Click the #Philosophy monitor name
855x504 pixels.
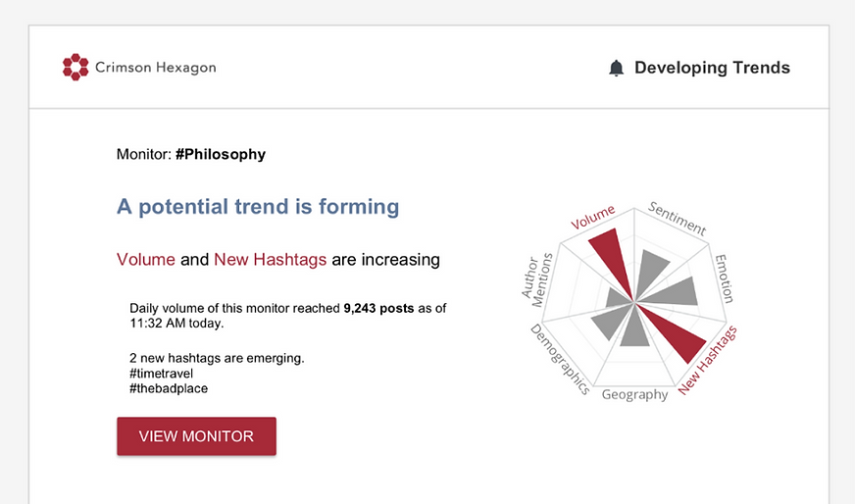click(221, 154)
